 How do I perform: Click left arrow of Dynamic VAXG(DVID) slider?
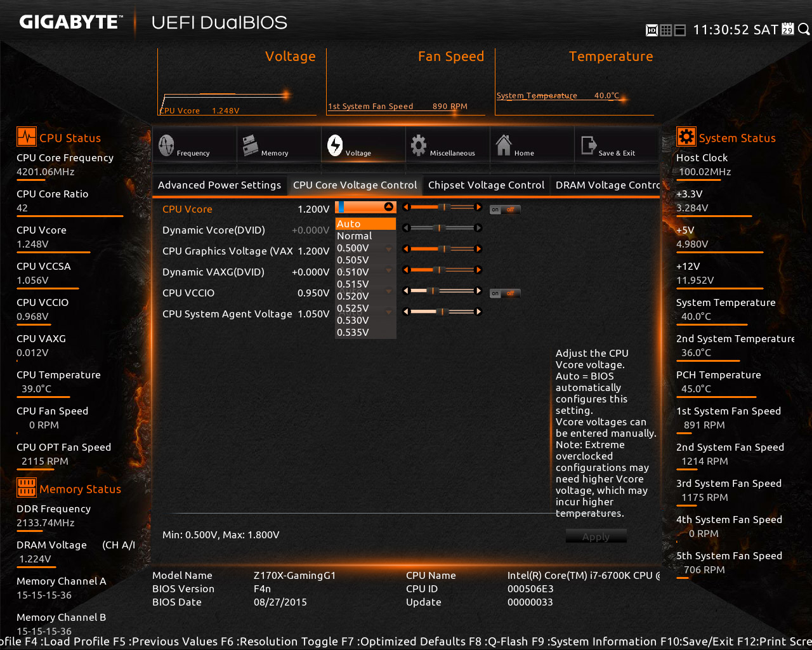[x=407, y=270]
